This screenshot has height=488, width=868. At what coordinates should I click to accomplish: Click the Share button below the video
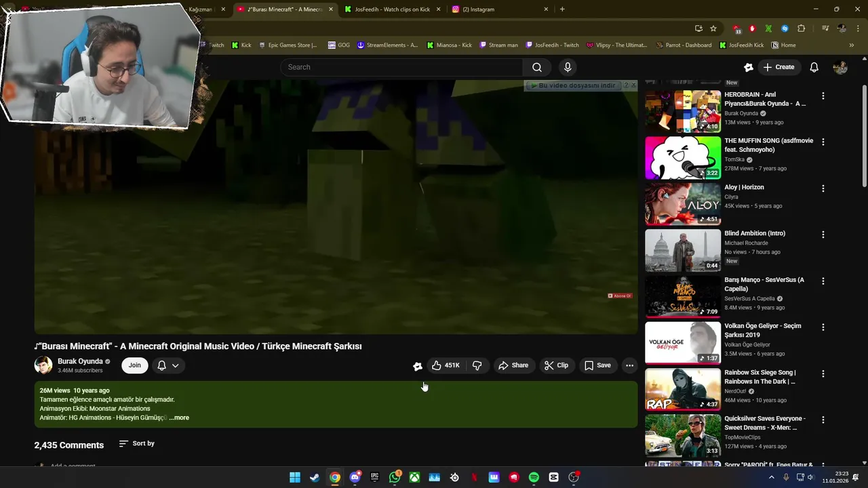coord(513,365)
